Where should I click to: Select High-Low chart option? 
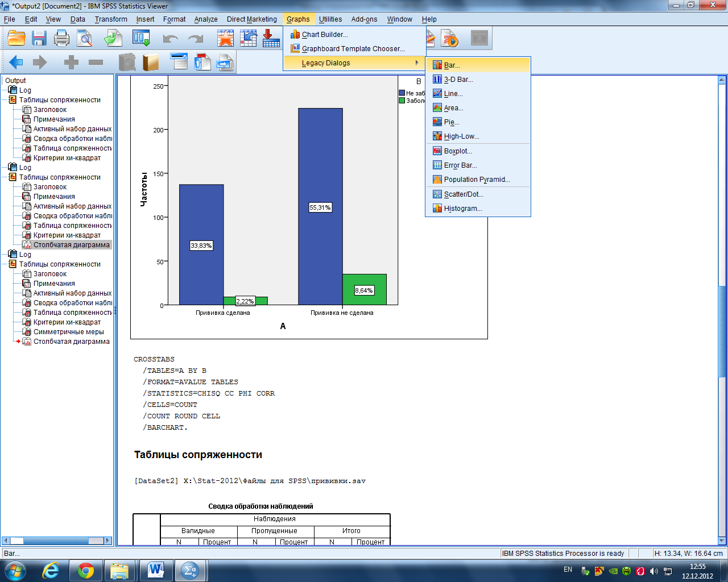click(478, 136)
